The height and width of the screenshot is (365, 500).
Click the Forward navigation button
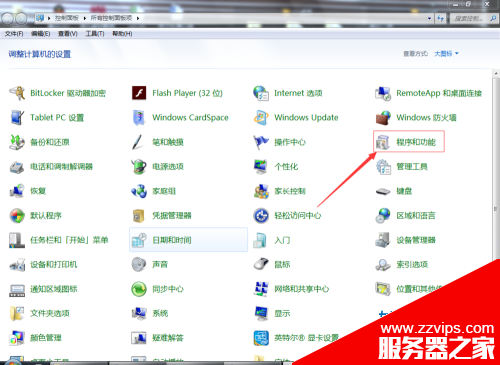coord(21,18)
